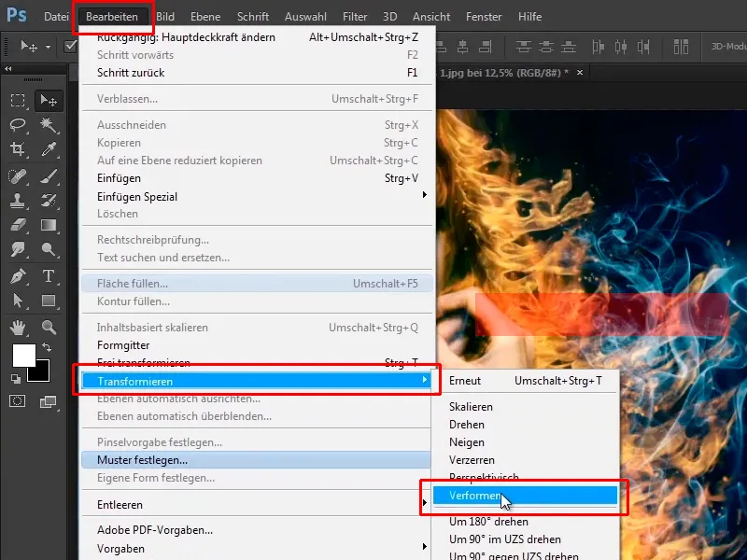Choose Einfügen from the Bearbeiten menu
747x560 pixels.
pos(258,178)
